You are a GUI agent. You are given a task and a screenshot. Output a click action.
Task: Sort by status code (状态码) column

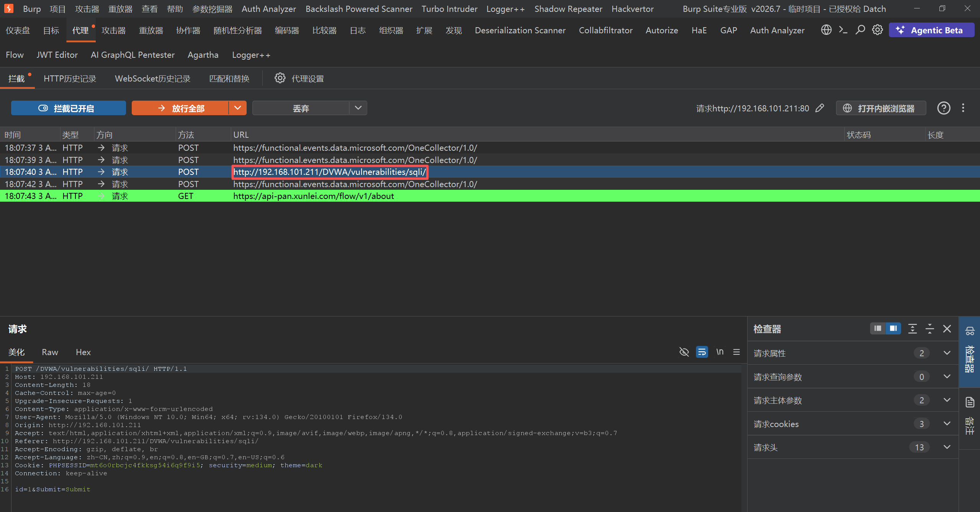[x=884, y=135]
